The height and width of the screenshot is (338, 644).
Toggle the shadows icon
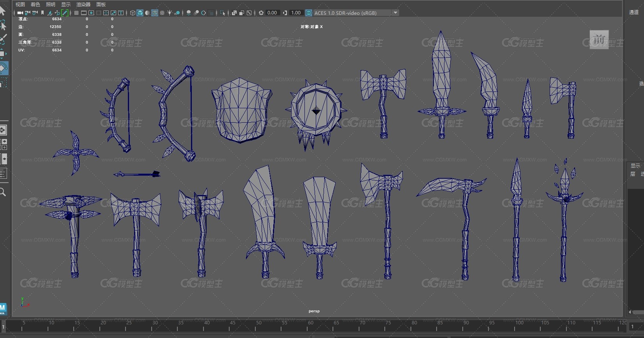(177, 13)
